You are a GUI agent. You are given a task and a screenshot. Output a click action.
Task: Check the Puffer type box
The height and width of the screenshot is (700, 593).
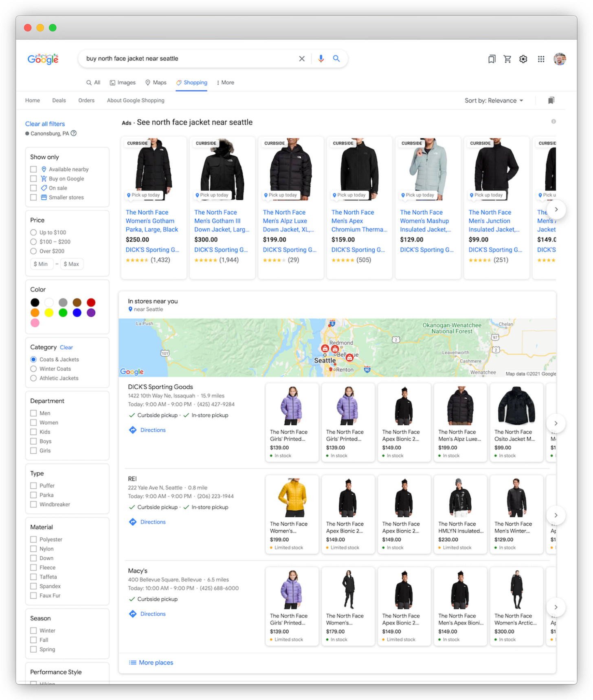click(33, 485)
